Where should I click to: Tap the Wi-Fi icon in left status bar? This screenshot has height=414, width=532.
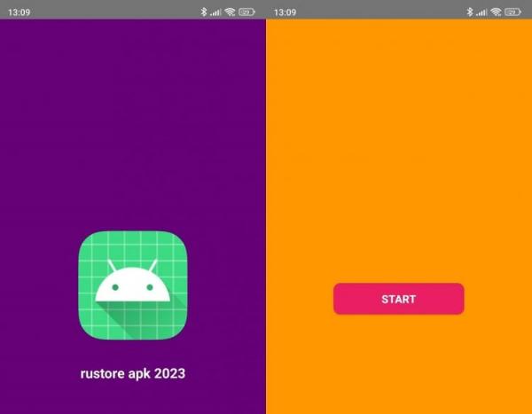coord(230,12)
